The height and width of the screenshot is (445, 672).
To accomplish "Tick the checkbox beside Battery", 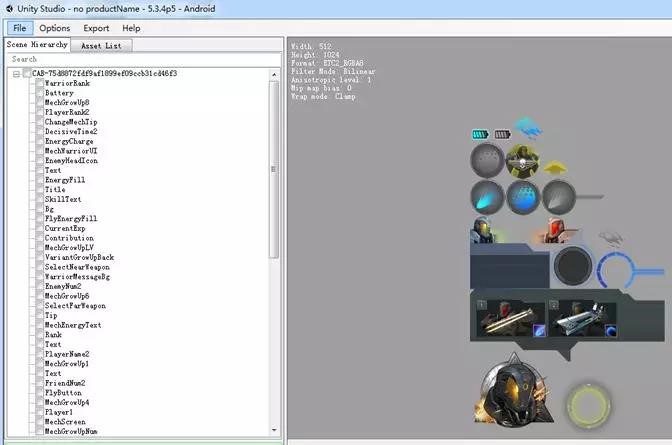I will pyautogui.click(x=39, y=93).
